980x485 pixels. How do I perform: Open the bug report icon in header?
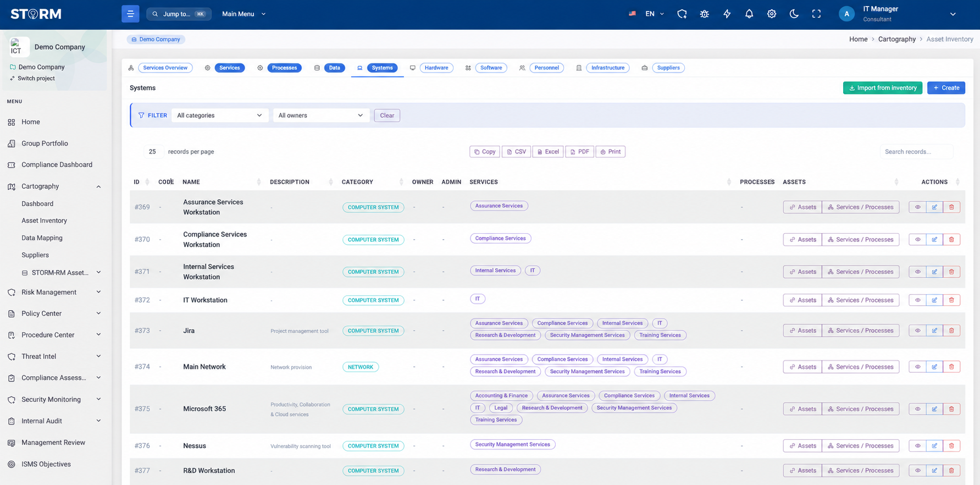(x=704, y=14)
